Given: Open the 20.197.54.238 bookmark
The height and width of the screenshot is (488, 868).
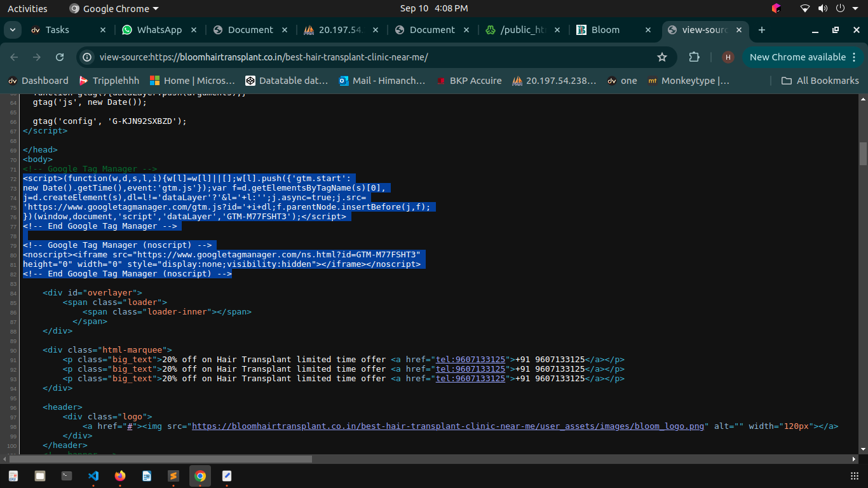Looking at the screenshot, I should pyautogui.click(x=554, y=81).
